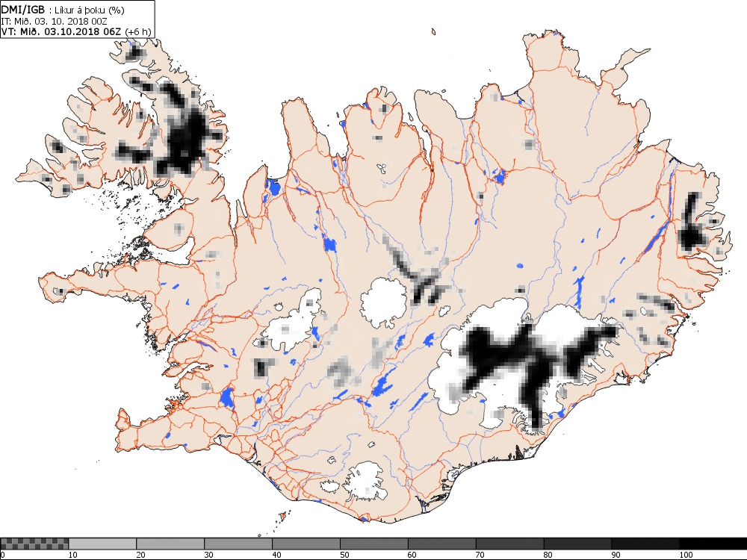The width and height of the screenshot is (747, 560).
Task: Click the '70' legend label
Action: pyautogui.click(x=480, y=555)
